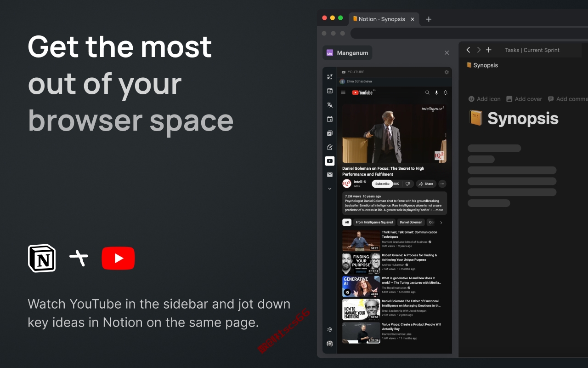Viewport: 588px width, 368px height.
Task: Expand more sidebar widgets with the chevron
Action: click(329, 189)
